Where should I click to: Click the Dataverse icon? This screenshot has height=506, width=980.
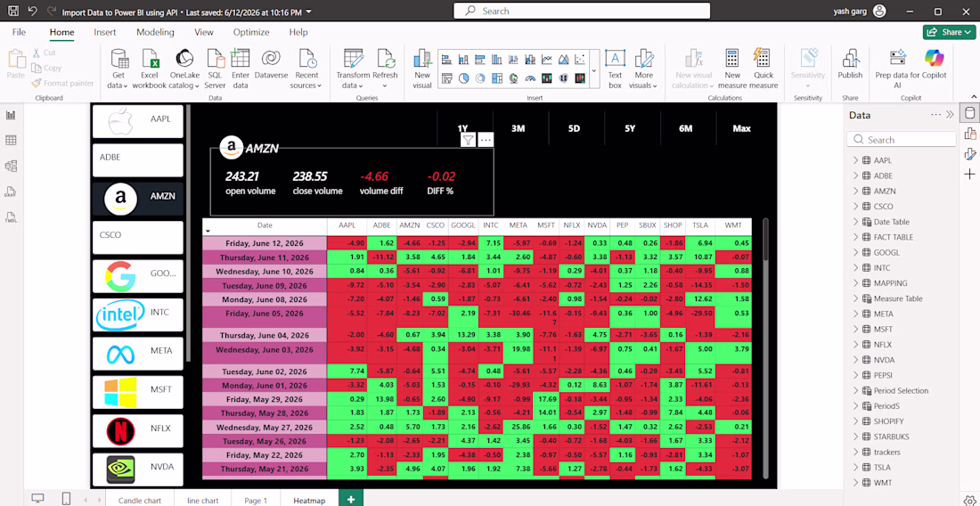[271, 59]
